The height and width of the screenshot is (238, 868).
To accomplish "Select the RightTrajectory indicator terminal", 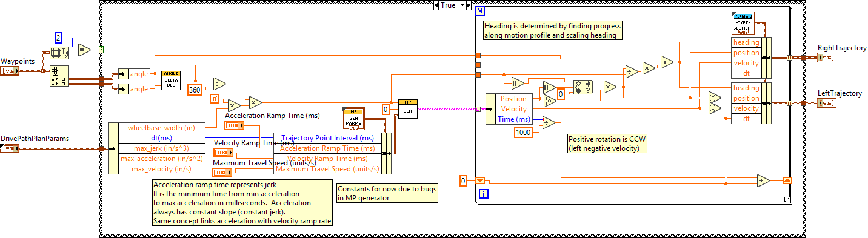I will (x=826, y=57).
